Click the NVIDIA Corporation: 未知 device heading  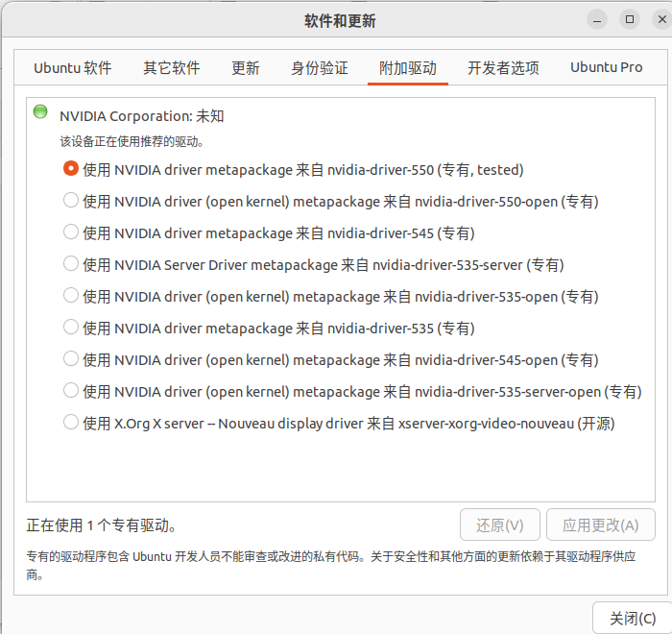click(x=141, y=116)
